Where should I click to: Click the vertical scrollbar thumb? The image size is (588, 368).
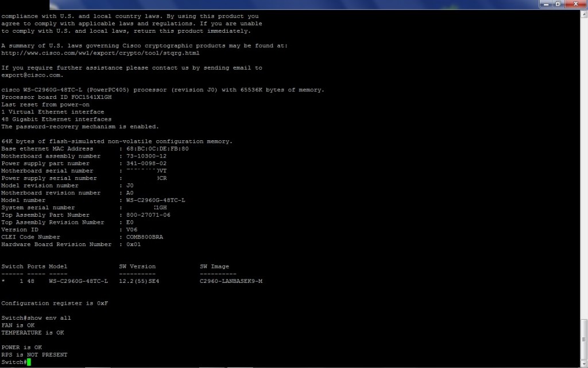584,339
